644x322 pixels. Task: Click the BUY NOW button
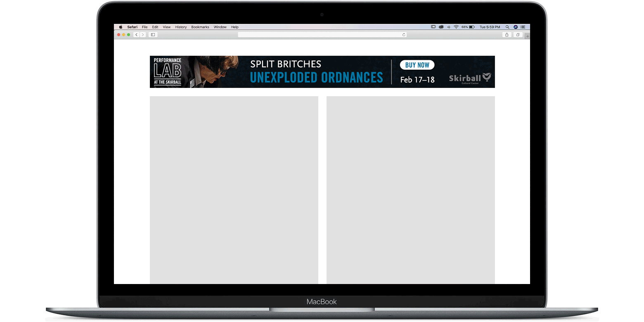[x=417, y=65]
